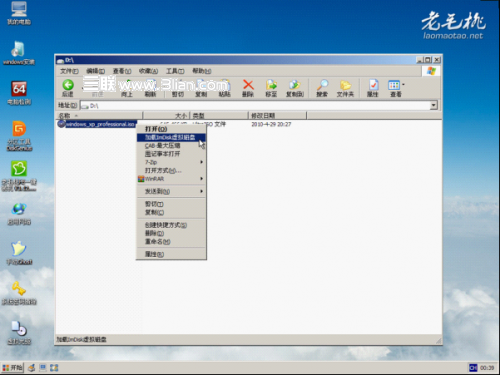Click the Move To (移至) toolbar icon
Screen dimensions: 500x375
coord(271,88)
